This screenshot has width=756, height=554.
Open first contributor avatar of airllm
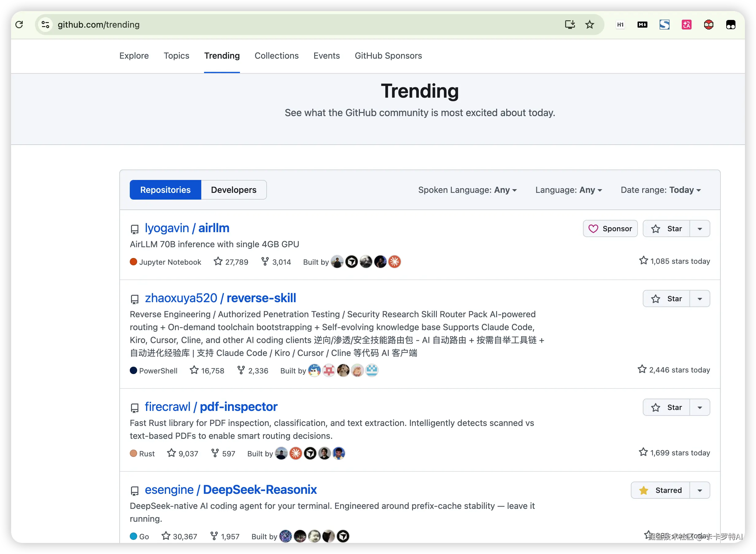point(337,261)
